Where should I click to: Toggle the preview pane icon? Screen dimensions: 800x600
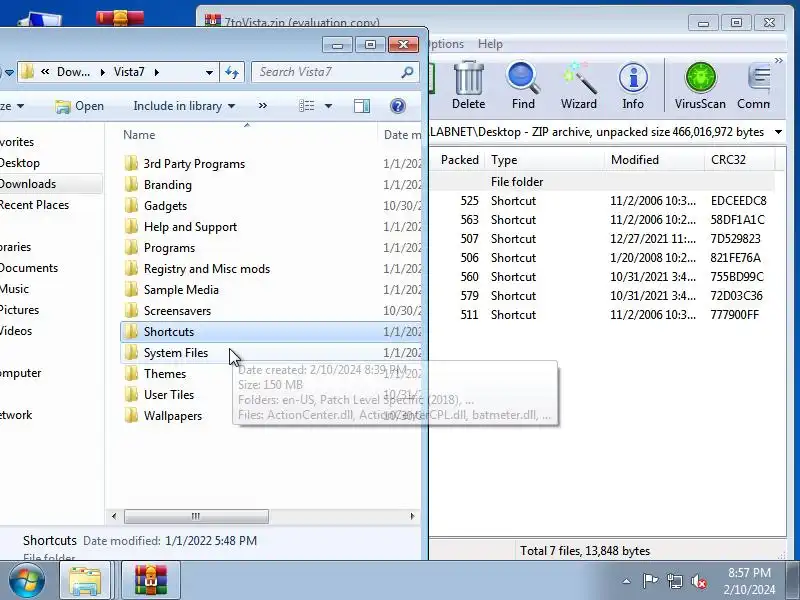click(362, 106)
